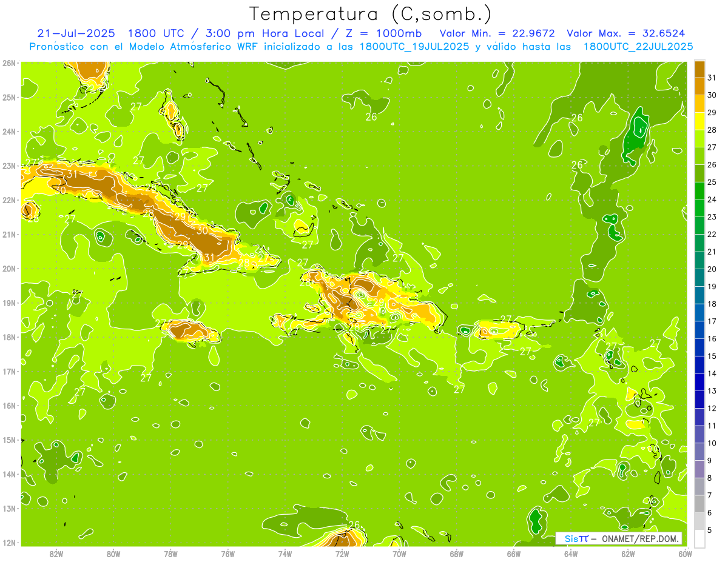Click latitude axis label 18N
The image size is (728, 562).
9,336
